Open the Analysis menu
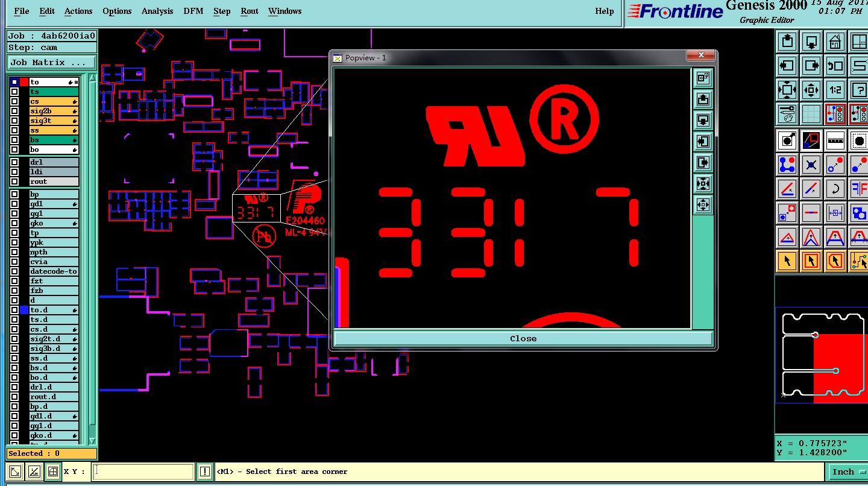The image size is (868, 486). (157, 11)
